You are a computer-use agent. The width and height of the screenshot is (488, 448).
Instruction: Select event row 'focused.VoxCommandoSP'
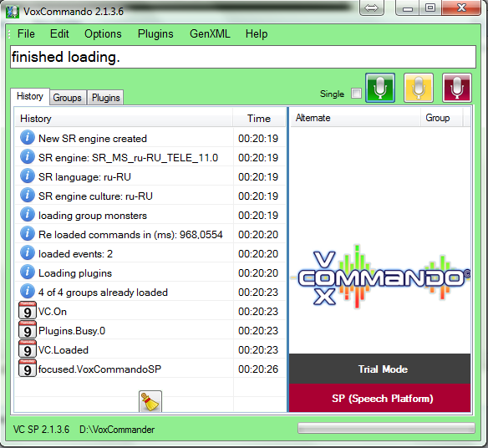150,369
